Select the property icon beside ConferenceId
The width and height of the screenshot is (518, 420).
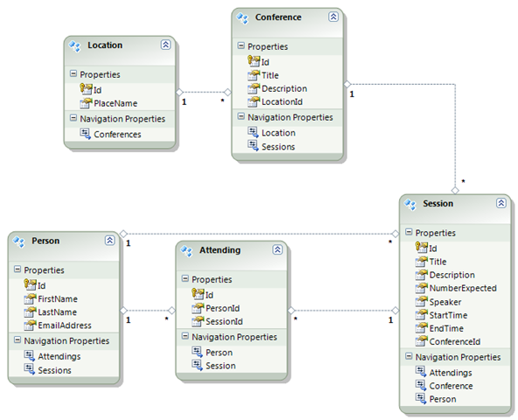point(422,341)
